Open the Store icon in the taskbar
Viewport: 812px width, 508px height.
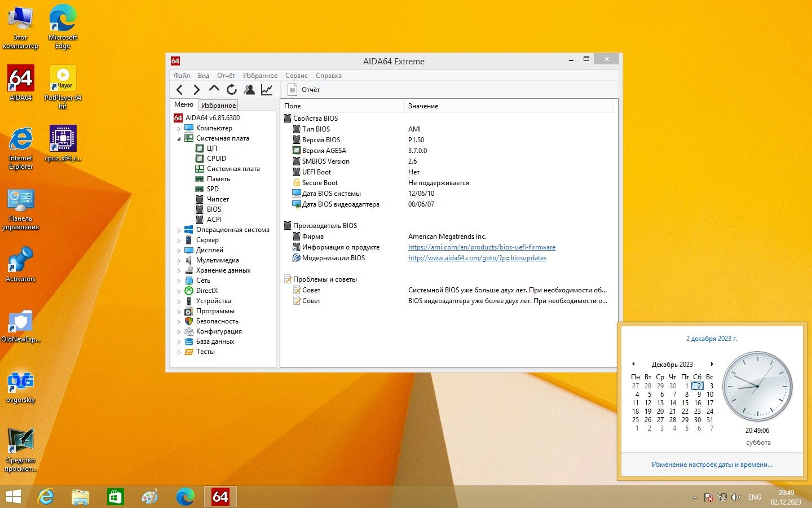[115, 497]
